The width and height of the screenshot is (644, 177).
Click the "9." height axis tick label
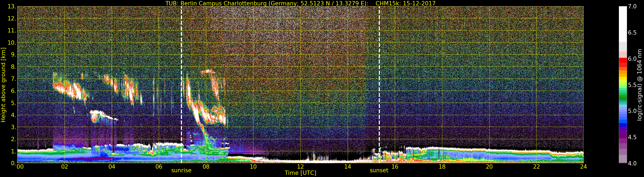coord(13,55)
